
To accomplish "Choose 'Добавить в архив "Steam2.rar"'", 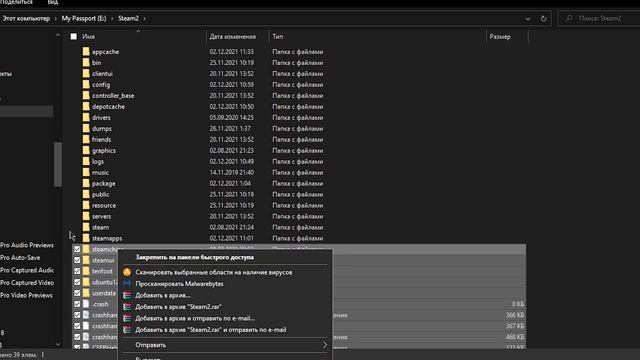I will click(178, 307).
